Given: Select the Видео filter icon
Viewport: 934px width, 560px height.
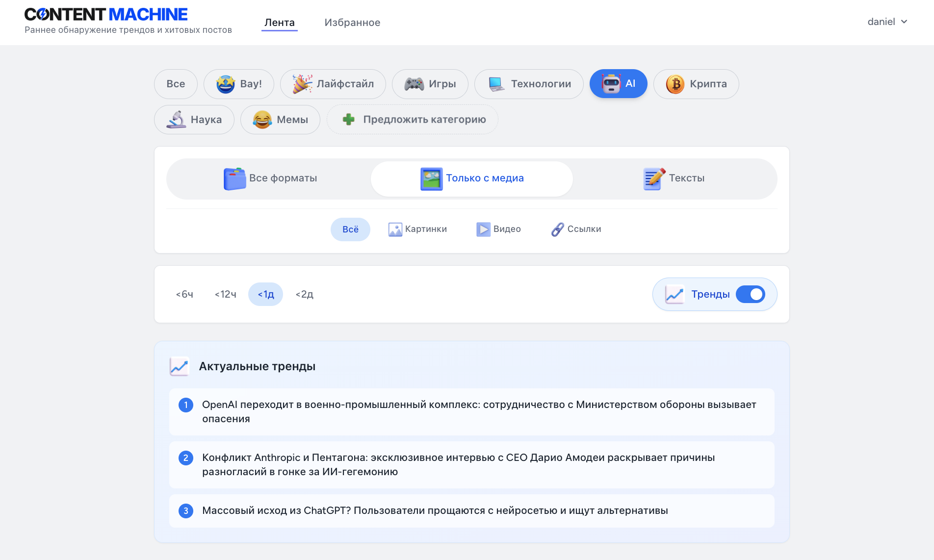Looking at the screenshot, I should point(484,229).
